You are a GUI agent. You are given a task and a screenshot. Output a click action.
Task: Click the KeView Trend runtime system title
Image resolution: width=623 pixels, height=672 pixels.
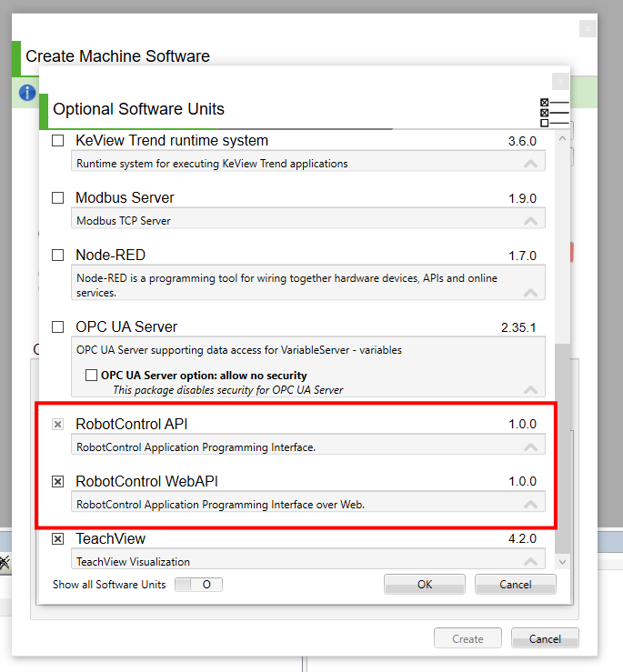click(x=172, y=141)
